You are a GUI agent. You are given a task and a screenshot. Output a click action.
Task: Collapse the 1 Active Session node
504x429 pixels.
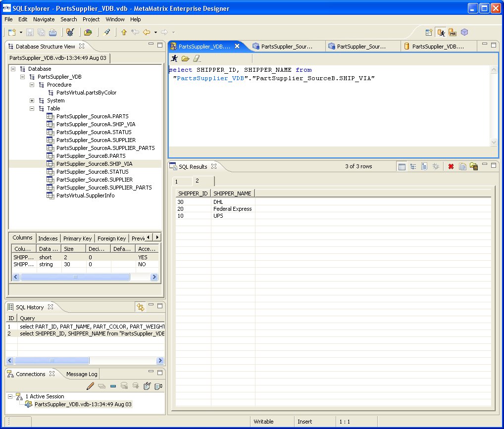[10, 396]
